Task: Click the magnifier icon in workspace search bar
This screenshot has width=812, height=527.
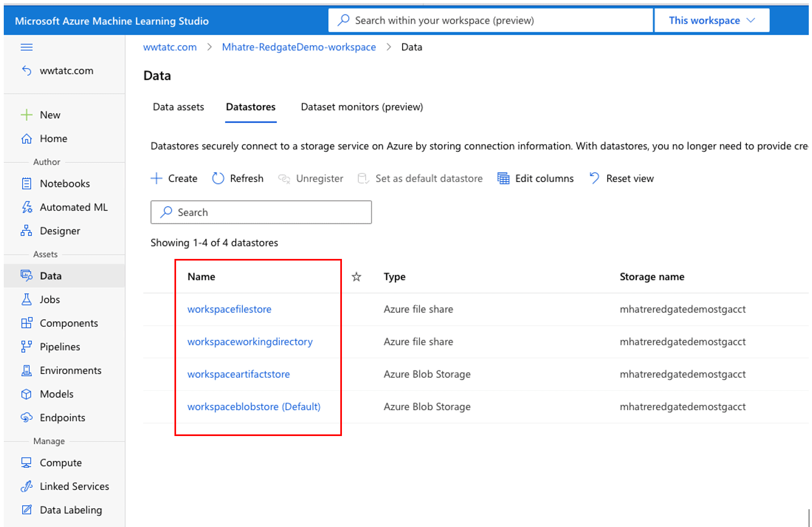Action: click(x=343, y=20)
